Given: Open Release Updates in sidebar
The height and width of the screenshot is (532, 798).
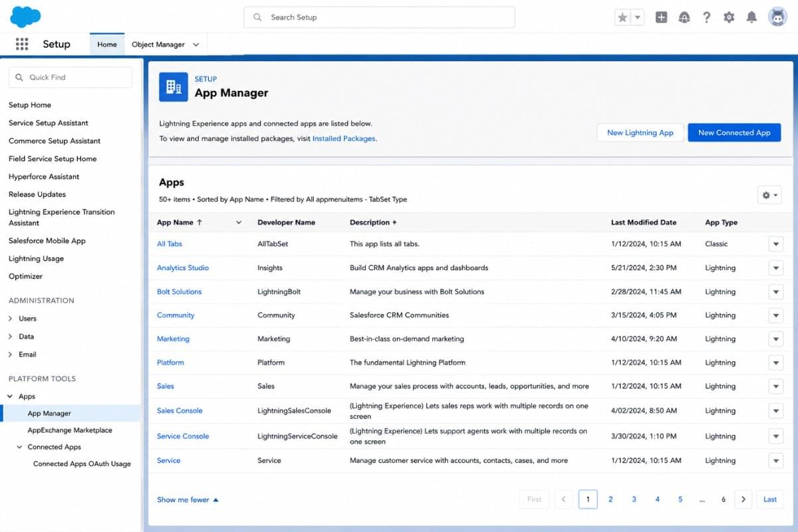Looking at the screenshot, I should (x=37, y=194).
